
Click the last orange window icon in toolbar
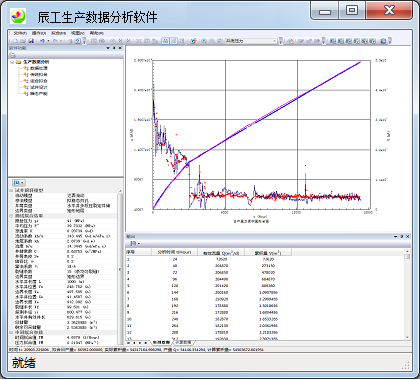pyautogui.click(x=383, y=41)
